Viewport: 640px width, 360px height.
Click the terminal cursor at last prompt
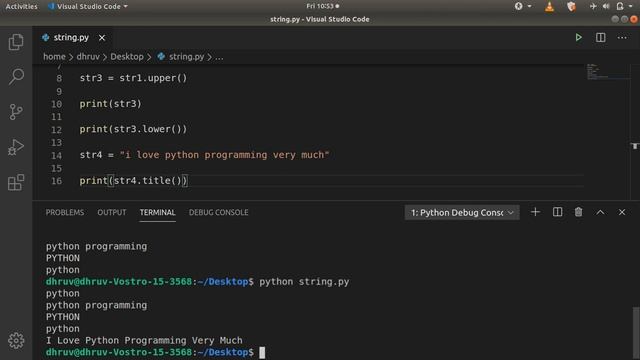(x=262, y=352)
